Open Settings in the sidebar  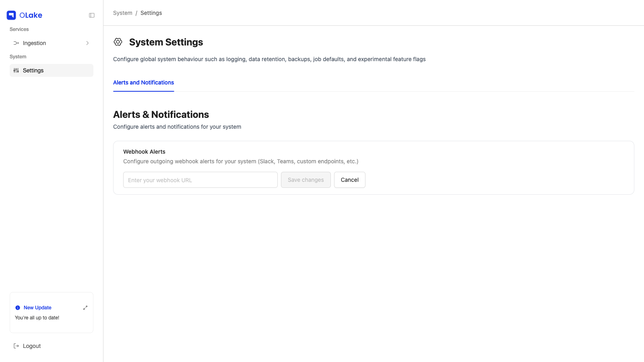click(x=52, y=70)
